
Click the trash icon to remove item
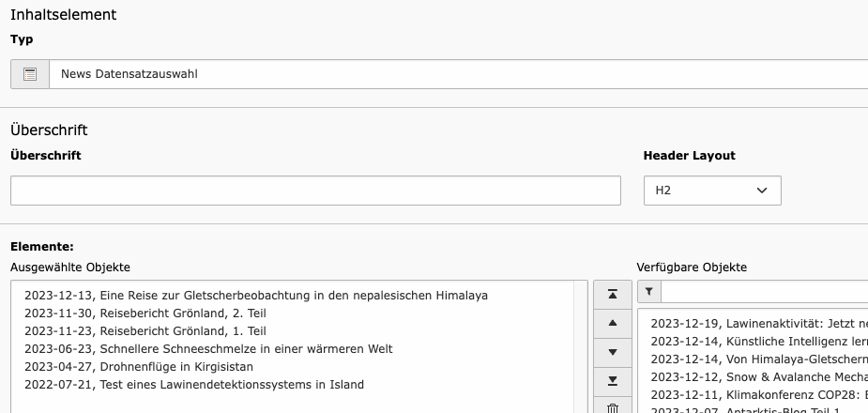click(x=612, y=407)
